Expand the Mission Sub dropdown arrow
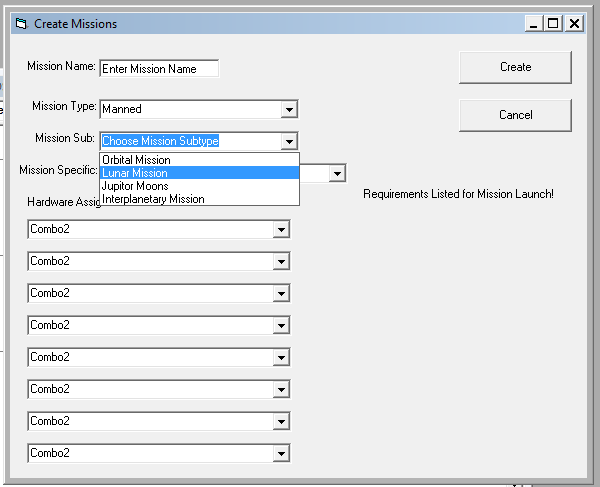600x487 pixels. (289, 141)
